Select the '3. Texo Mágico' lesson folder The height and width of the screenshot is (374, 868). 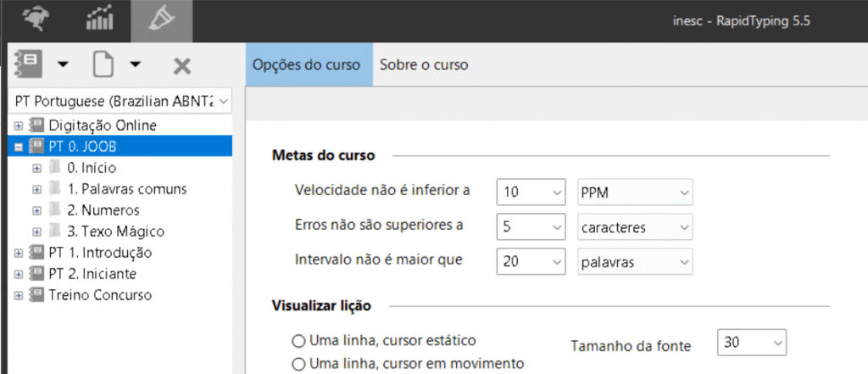pos(115,232)
